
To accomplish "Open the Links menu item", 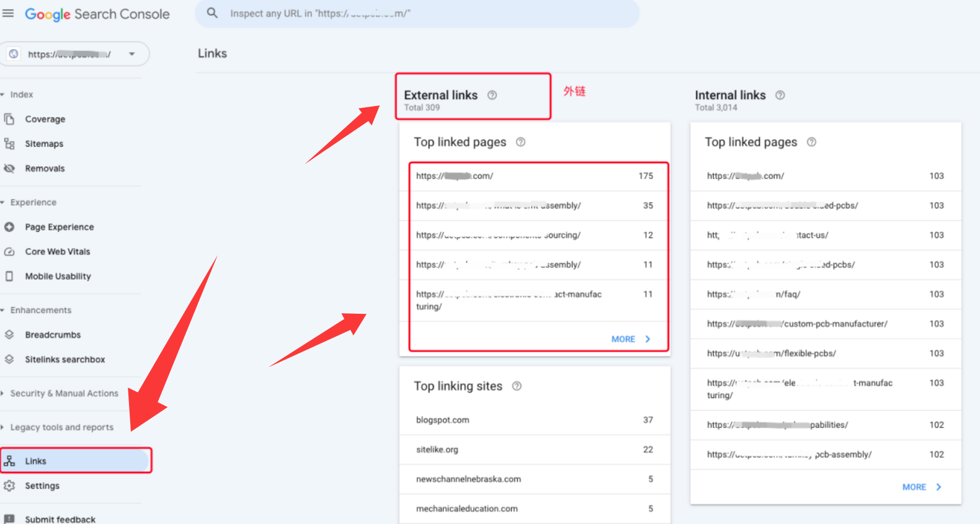I will click(35, 461).
